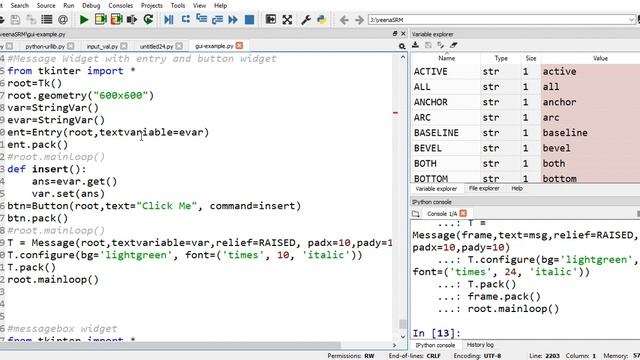Switch to the input_val.py tab
Image resolution: width=640 pixels, height=360 pixels.
coord(102,46)
